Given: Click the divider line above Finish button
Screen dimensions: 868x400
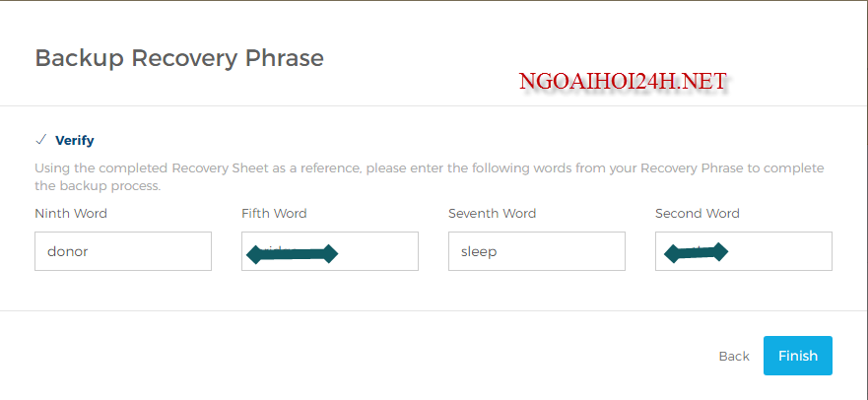Looking at the screenshot, I should (434, 311).
